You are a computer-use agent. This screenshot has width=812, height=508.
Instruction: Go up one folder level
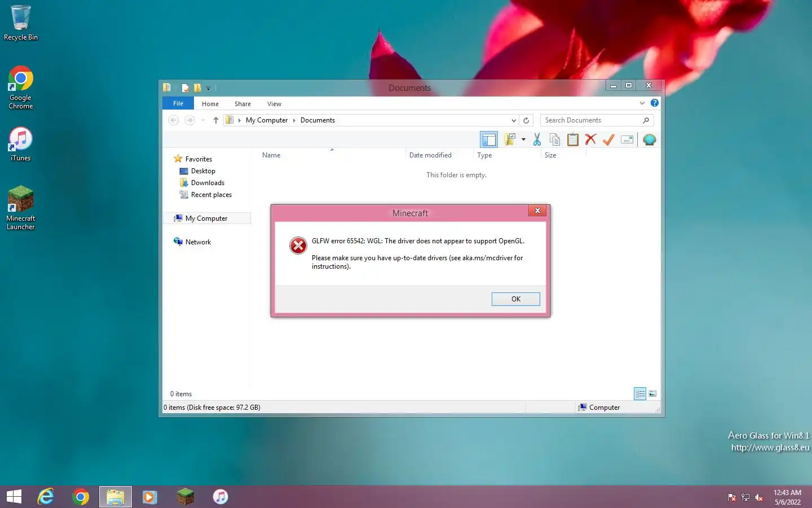click(x=216, y=120)
